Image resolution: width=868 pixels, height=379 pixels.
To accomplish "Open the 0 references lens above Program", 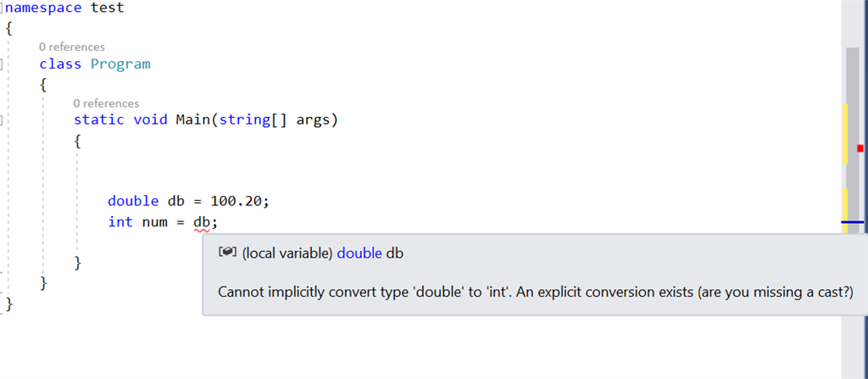I will [72, 47].
